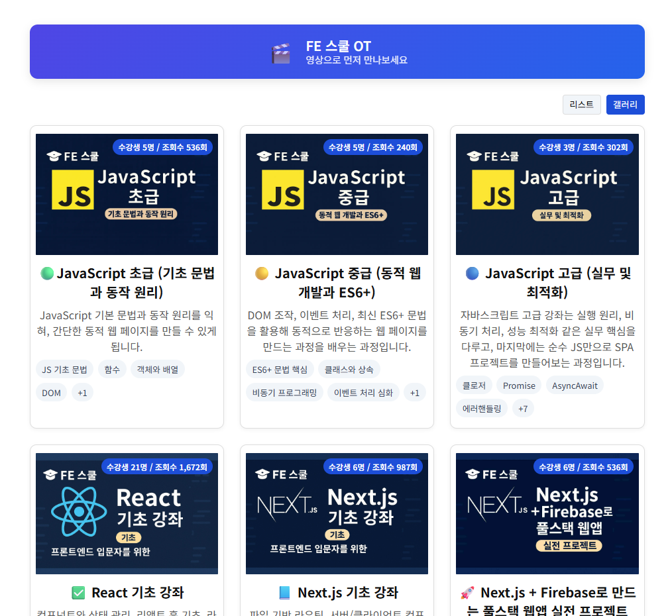Select the 에러핸들링 tag
The height and width of the screenshot is (616, 672).
click(x=481, y=409)
